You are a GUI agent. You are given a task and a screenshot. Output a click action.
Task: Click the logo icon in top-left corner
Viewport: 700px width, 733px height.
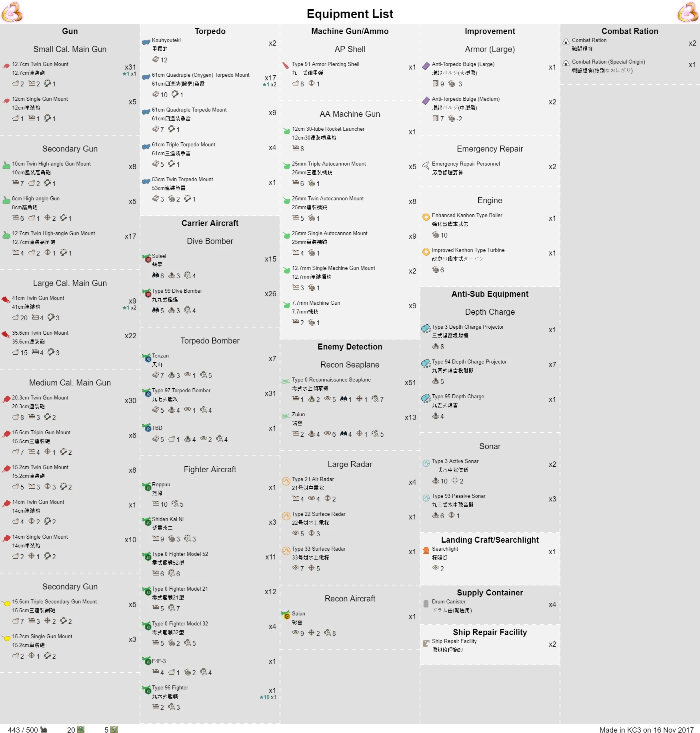12,12
